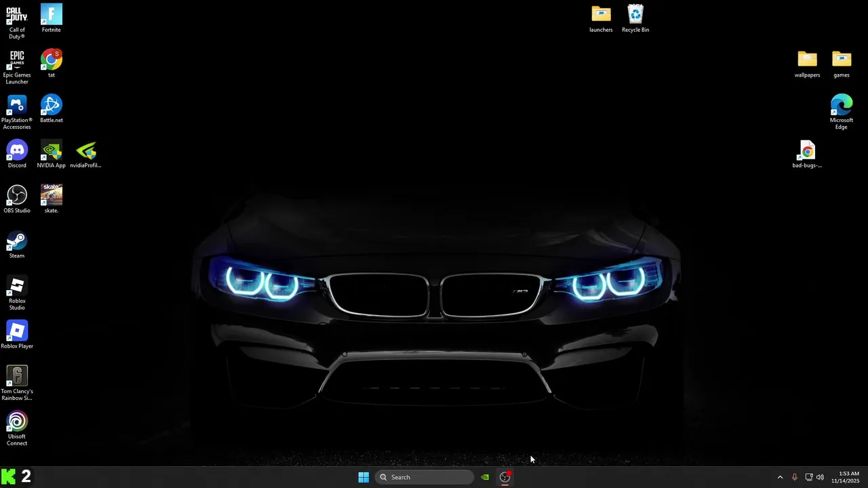868x488 pixels.
Task: Select the OBS Studio desktop icon
Action: coord(17,199)
